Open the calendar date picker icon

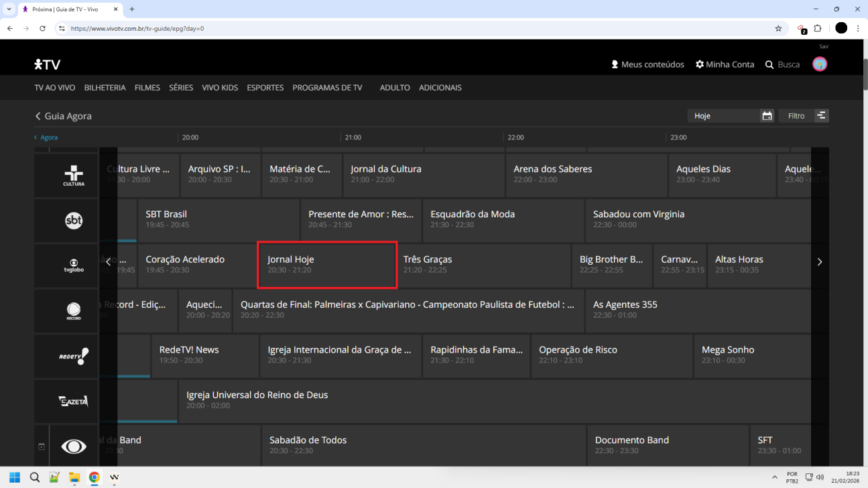point(767,116)
